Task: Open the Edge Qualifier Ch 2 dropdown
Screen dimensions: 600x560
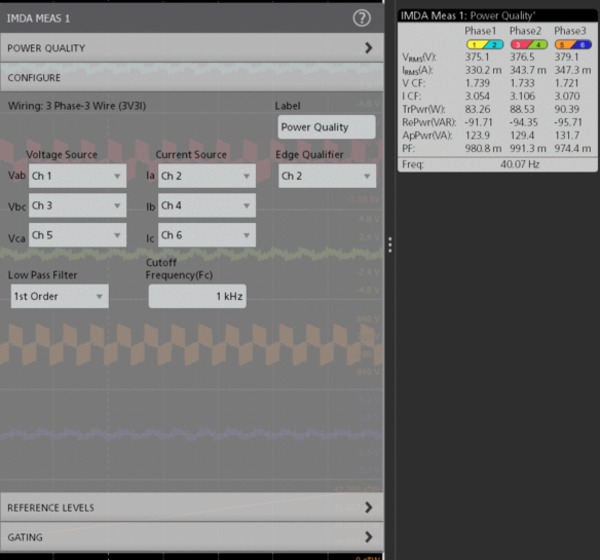Action: pos(327,176)
